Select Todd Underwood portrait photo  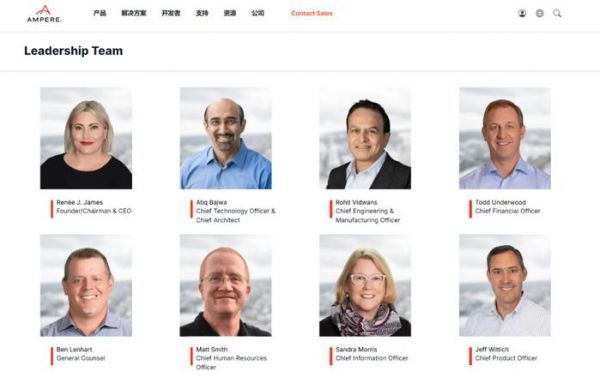[x=505, y=138]
